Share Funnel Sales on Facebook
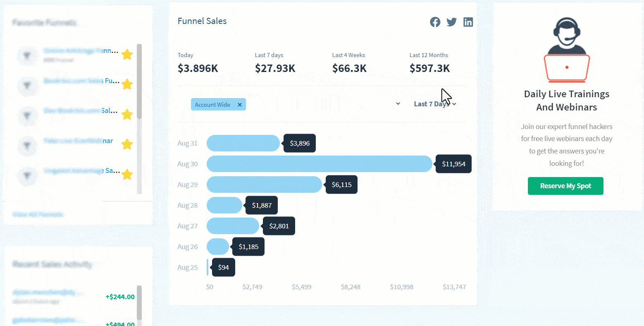Screen dimensions: 644x326 coord(435,22)
